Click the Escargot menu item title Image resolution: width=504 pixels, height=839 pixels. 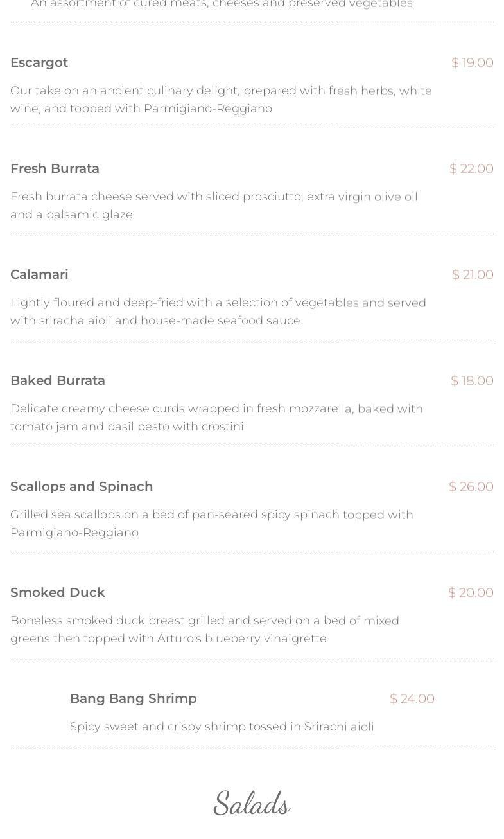(x=39, y=62)
